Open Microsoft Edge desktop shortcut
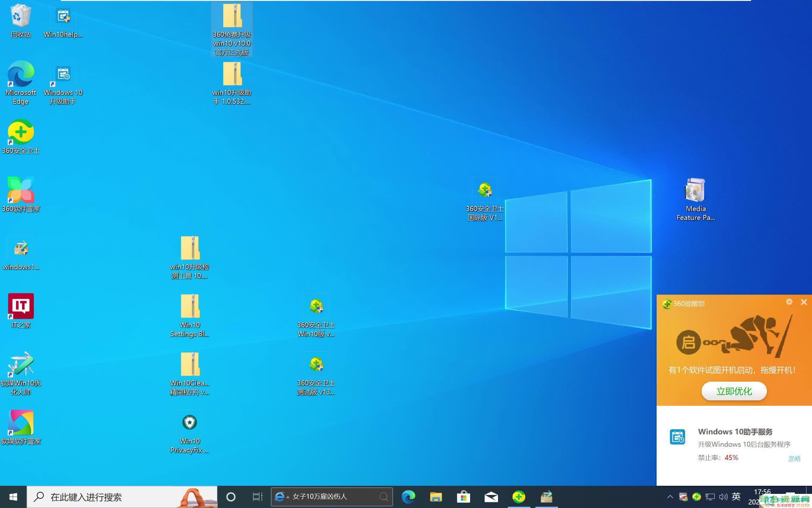The width and height of the screenshot is (812, 508). coord(20,83)
